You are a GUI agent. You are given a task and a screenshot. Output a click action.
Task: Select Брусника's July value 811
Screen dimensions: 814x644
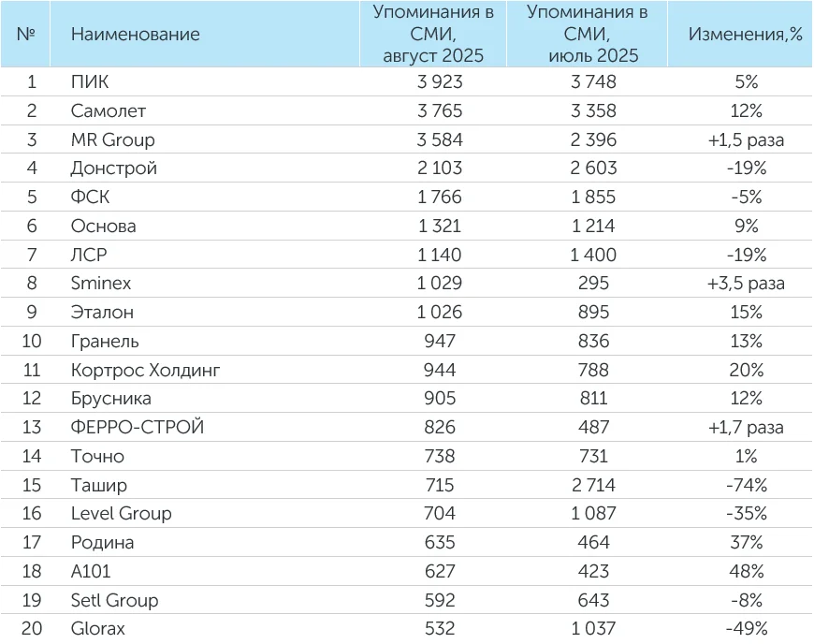[x=593, y=399]
